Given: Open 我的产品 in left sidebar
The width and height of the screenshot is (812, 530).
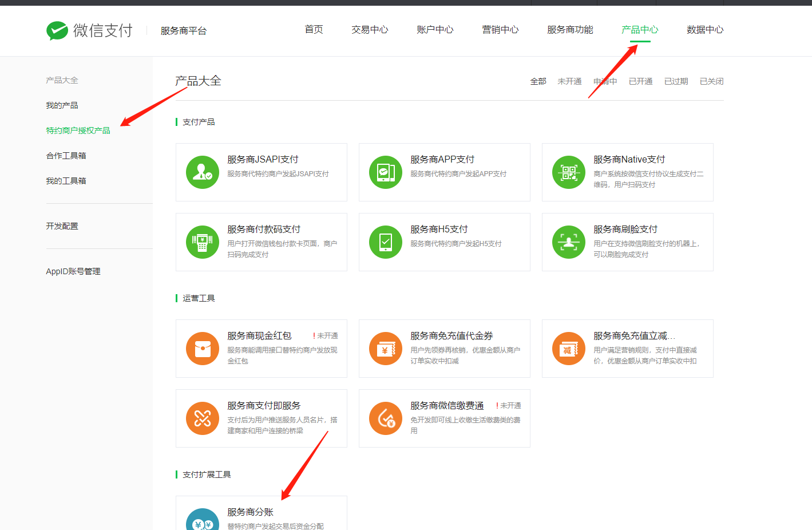Looking at the screenshot, I should 62,105.
